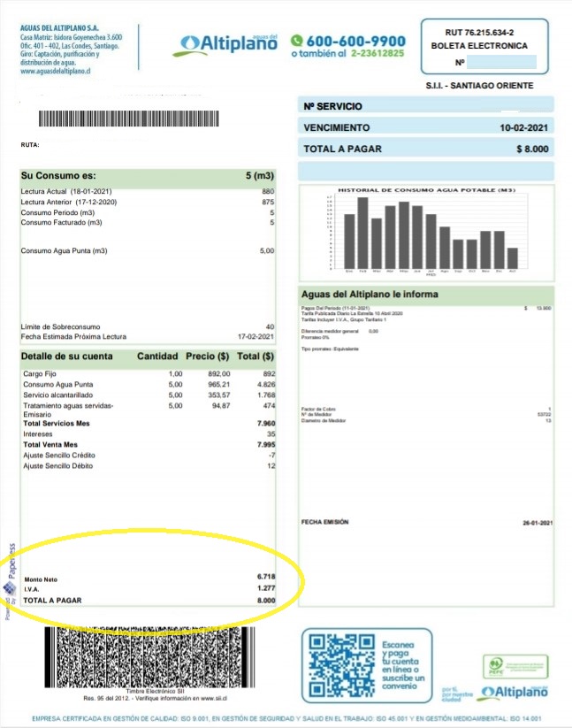The image size is (572, 728).
Task: Open the www.aguasdelaltiplano.cl website link
Action: click(x=55, y=71)
